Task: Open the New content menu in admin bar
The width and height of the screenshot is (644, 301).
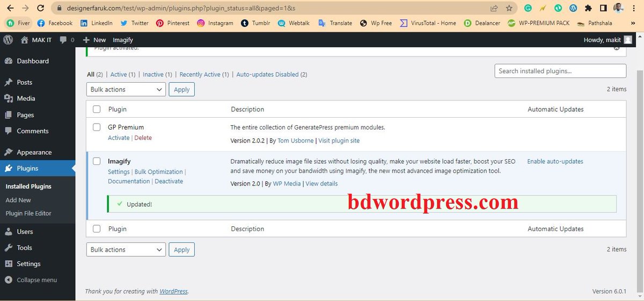Action: point(94,40)
